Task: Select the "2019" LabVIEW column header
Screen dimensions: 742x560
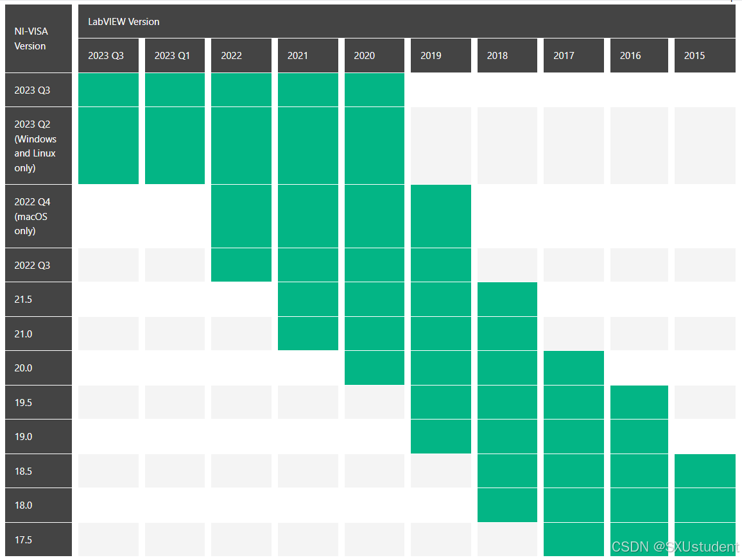Action: pos(441,55)
